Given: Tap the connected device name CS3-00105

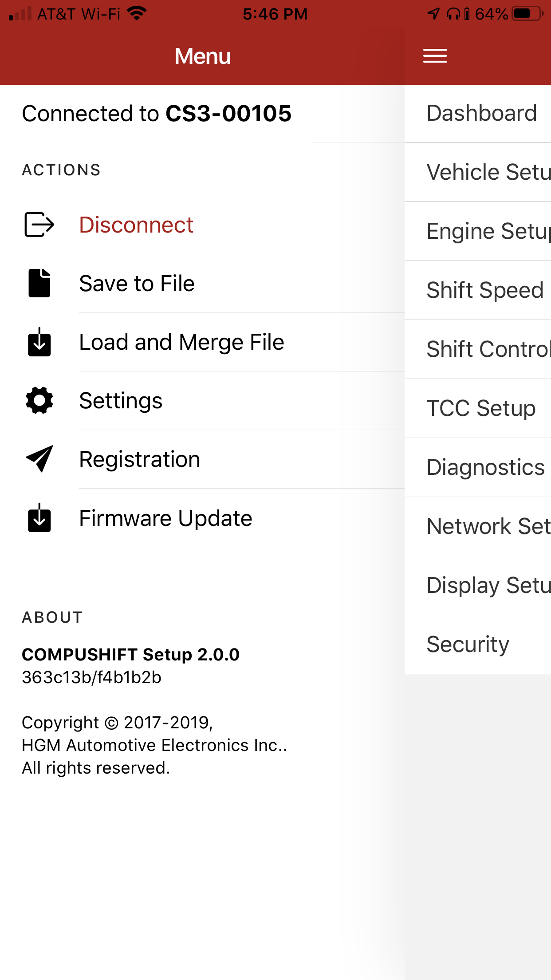Looking at the screenshot, I should coord(228,113).
